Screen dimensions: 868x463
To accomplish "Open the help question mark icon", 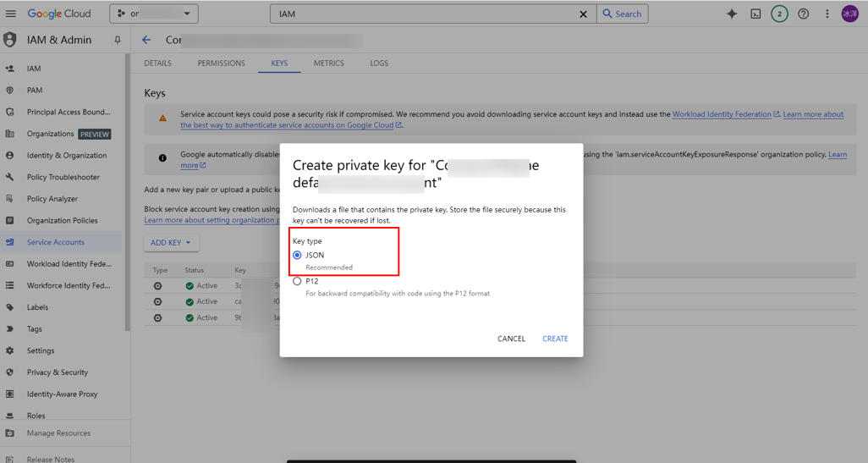I will coord(803,14).
